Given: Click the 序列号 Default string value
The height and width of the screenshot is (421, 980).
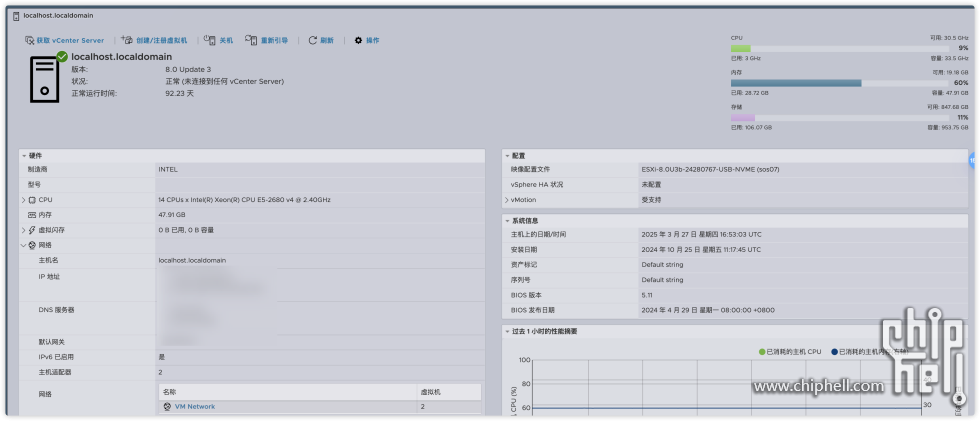Looking at the screenshot, I should [662, 280].
